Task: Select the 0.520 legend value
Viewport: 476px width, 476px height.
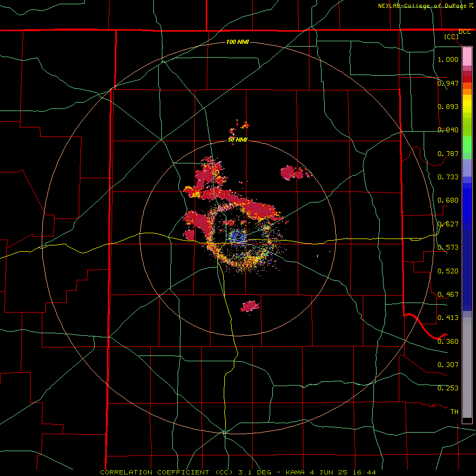Action: tap(448, 271)
